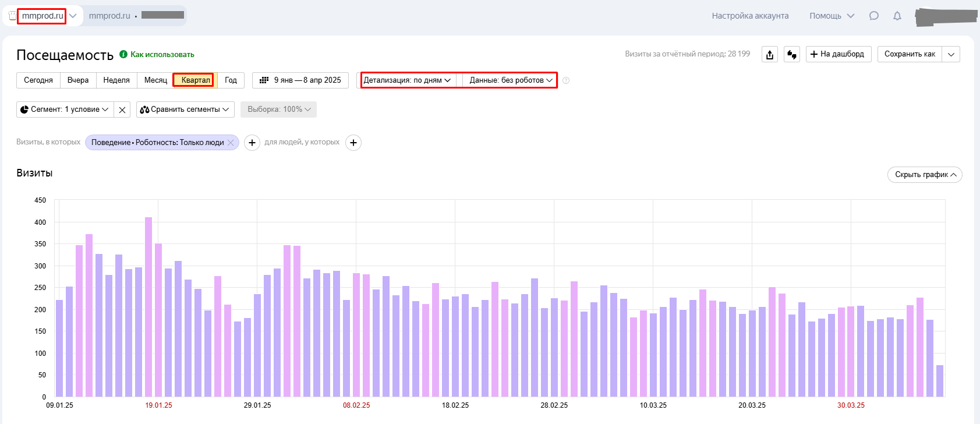Click plus icon after 'для людей, у которых'
980x424 pixels.
[x=353, y=143]
